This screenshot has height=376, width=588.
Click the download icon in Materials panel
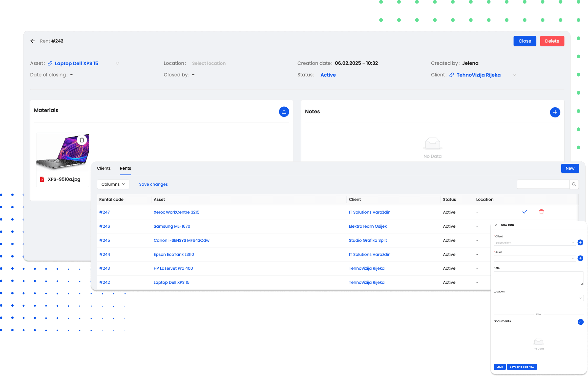pyautogui.click(x=284, y=112)
